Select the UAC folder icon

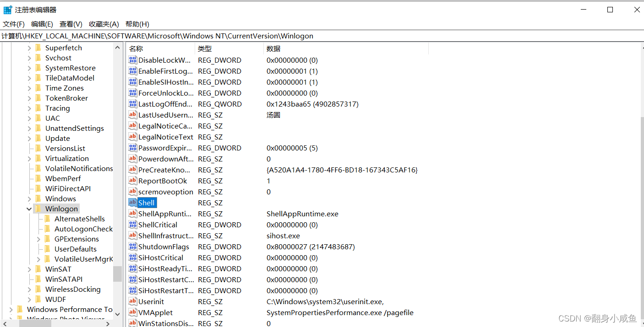coord(38,118)
